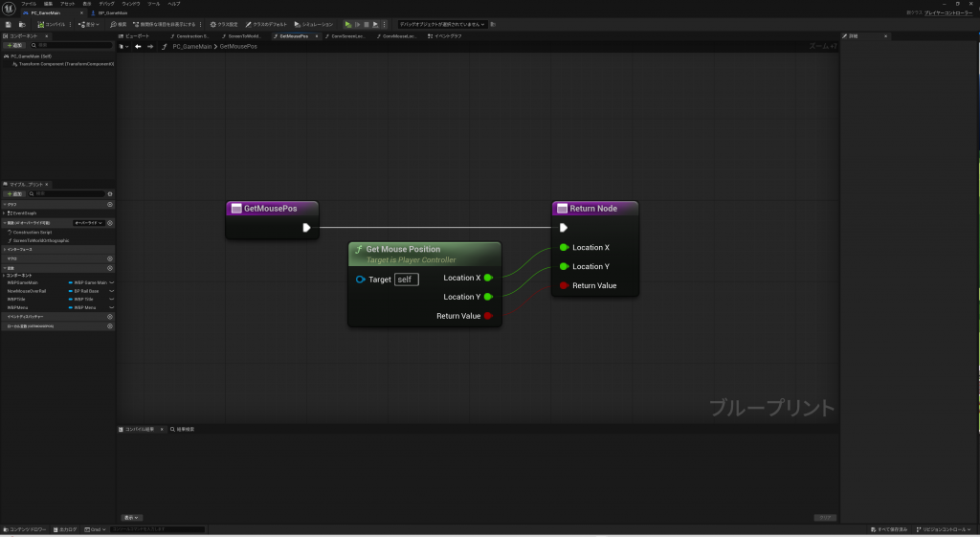Image resolution: width=980 pixels, height=537 pixels.
Task: Click the My Blueprint search field
Action: click(x=68, y=193)
